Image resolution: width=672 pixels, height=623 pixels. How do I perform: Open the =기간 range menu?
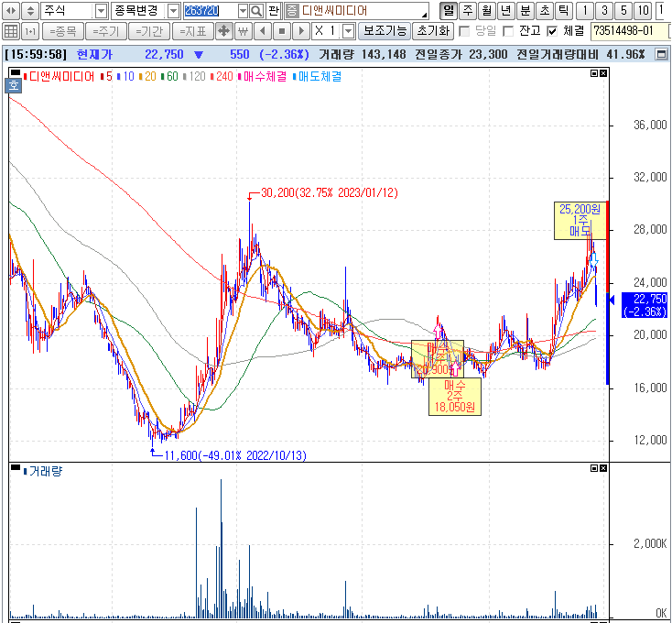[x=149, y=31]
